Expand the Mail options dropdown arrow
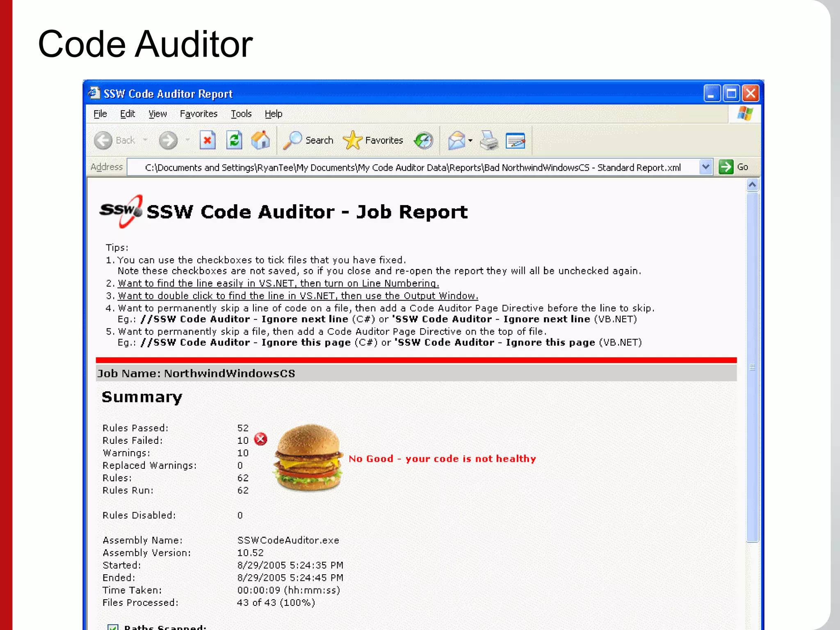840x630 pixels. (x=470, y=141)
